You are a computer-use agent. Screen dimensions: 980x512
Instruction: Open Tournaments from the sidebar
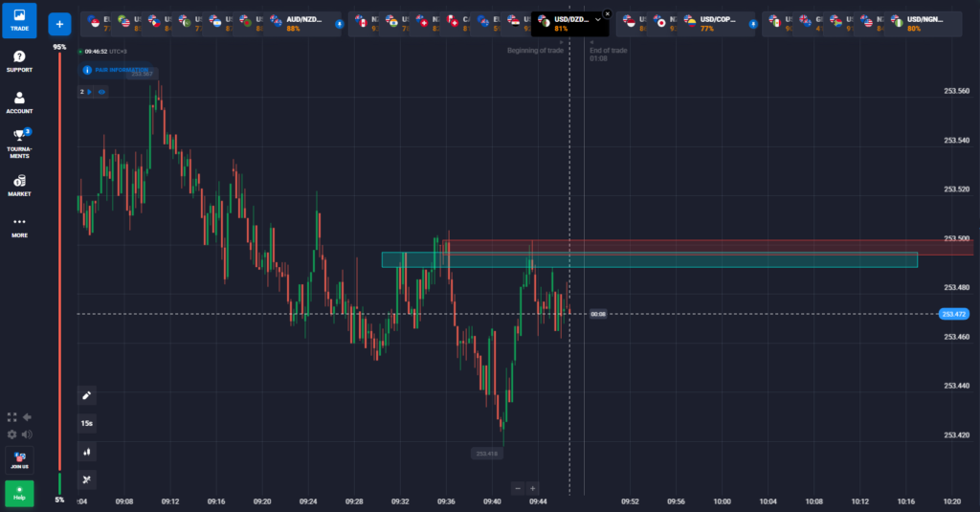(x=19, y=143)
